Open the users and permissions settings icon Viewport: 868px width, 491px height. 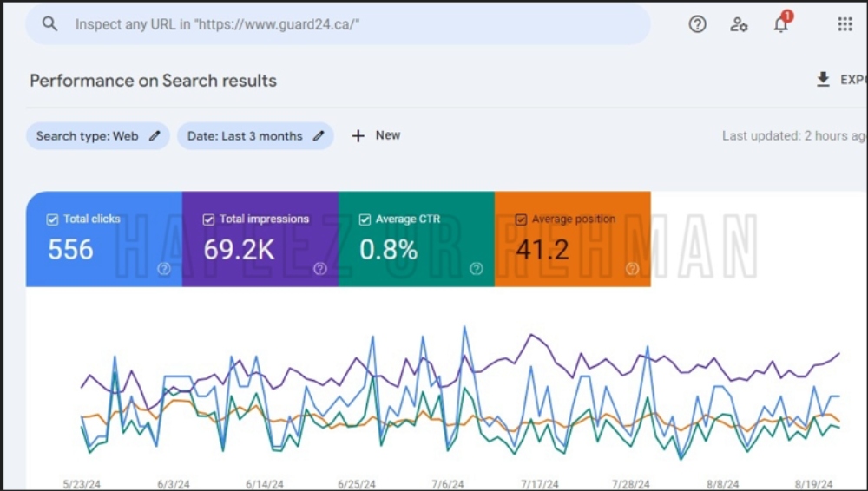(739, 23)
